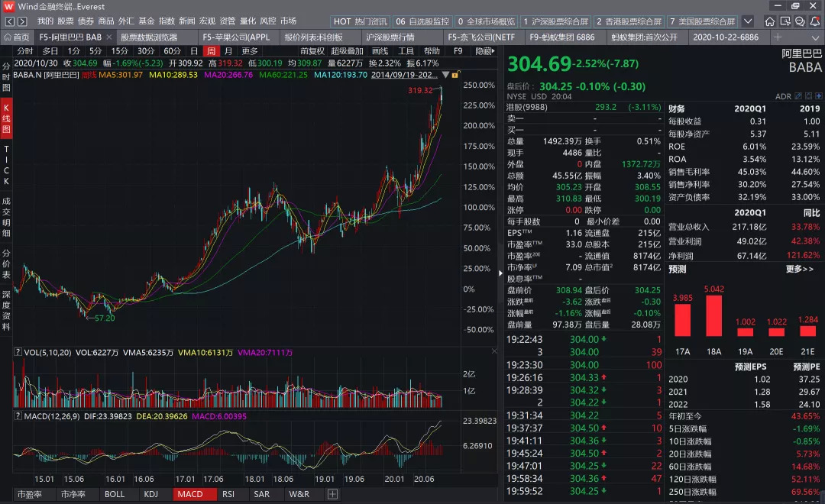Select the RSI indicator tab
This screenshot has width=825, height=504.
[x=228, y=494]
